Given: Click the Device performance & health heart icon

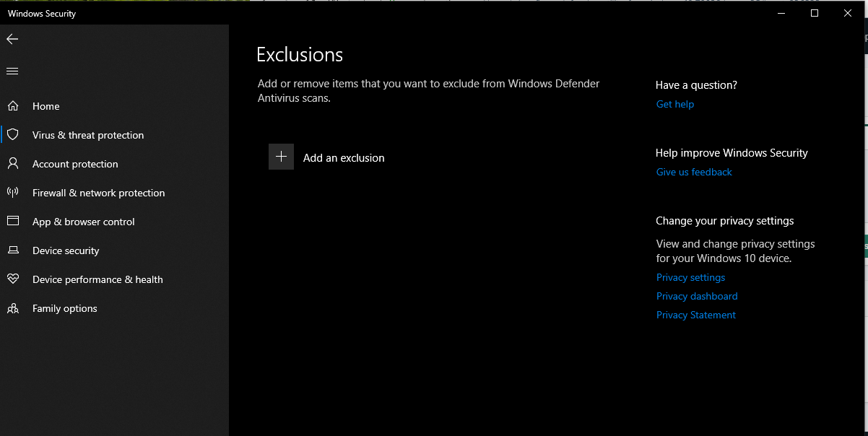Looking at the screenshot, I should pyautogui.click(x=12, y=279).
